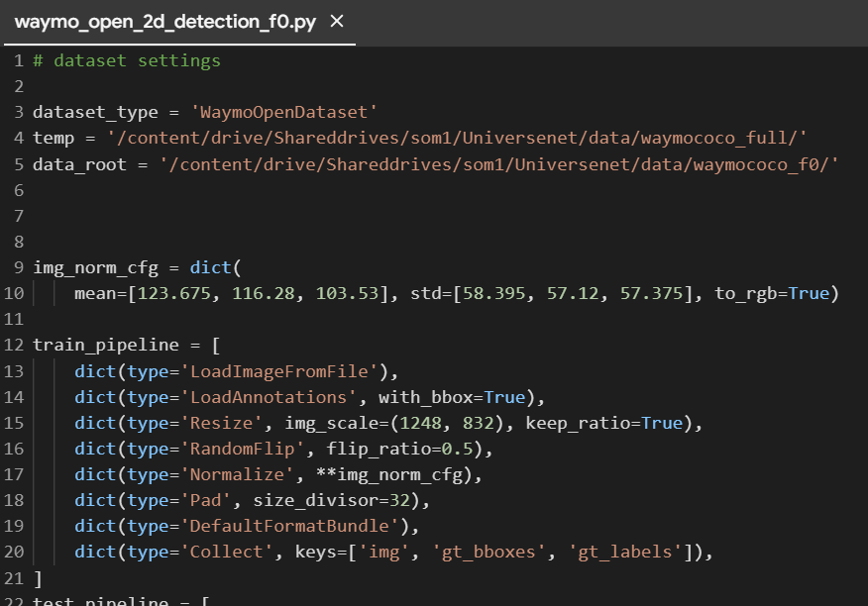Image resolution: width=868 pixels, height=606 pixels.
Task: Close the waymo_open_2d_detection_f0.py tab
Action: [335, 19]
